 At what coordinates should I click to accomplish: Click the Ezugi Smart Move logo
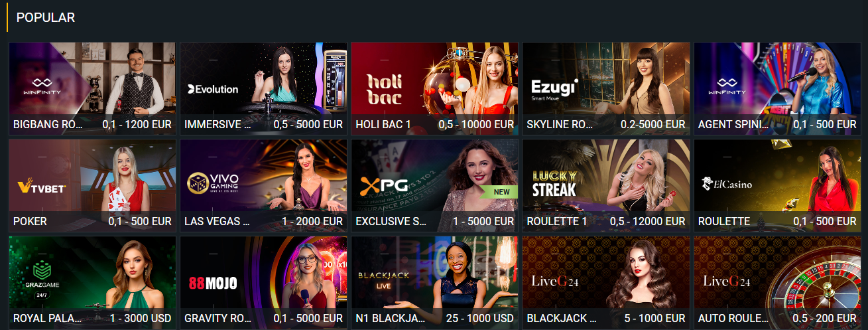click(555, 90)
